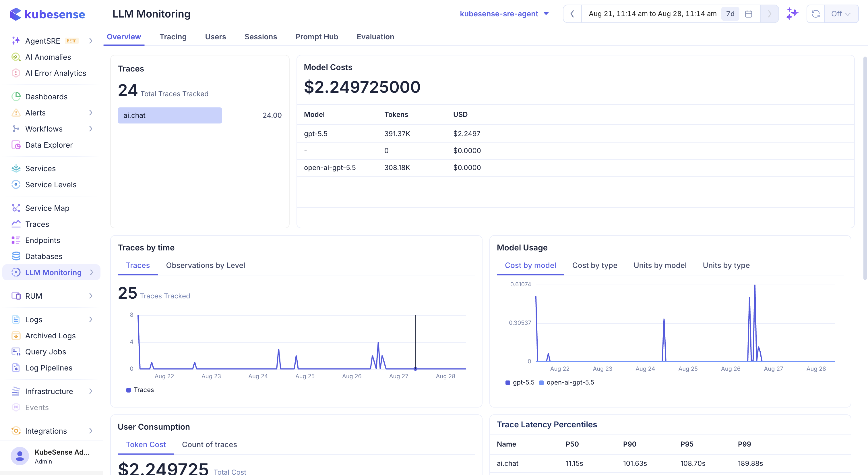Open the Service Map icon

pos(16,208)
